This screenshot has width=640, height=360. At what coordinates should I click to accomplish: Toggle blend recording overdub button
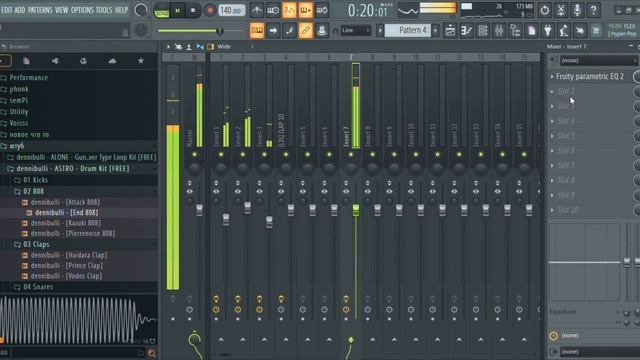click(306, 10)
